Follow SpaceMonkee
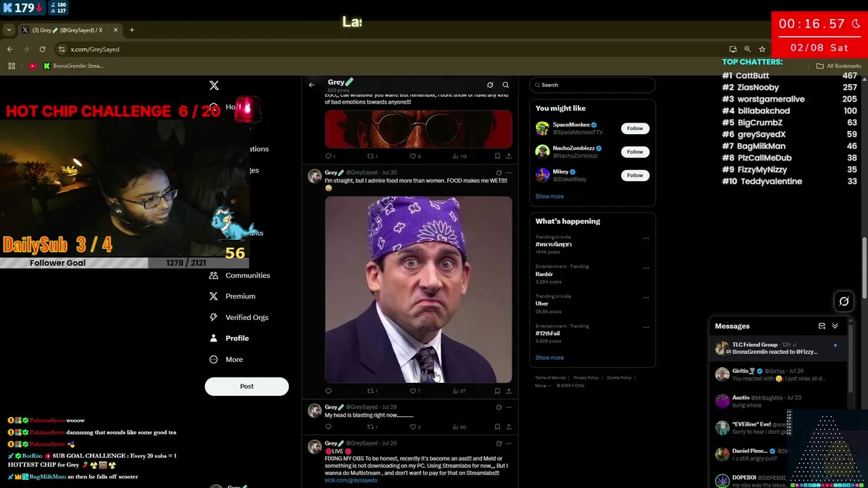This screenshot has width=868, height=488. [635, 128]
